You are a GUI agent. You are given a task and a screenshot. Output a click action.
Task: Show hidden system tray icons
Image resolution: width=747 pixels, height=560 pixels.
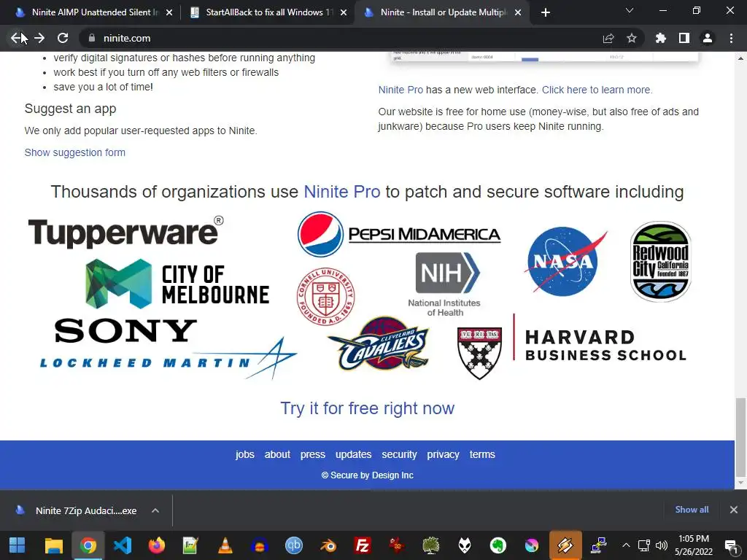[x=626, y=545]
